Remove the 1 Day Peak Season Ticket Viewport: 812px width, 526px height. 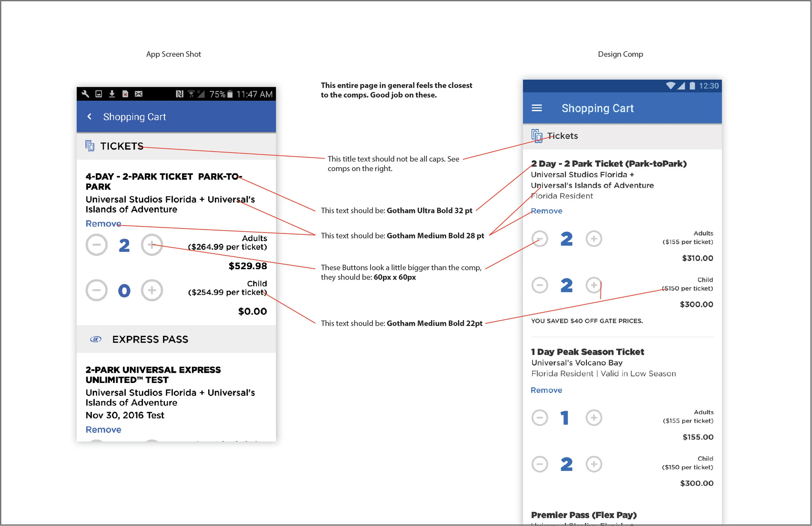point(547,390)
